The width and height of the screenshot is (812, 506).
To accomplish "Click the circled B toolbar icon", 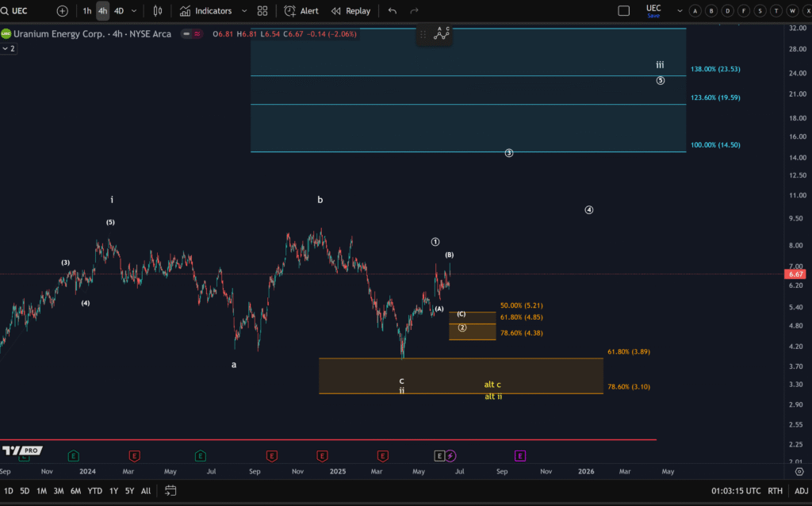I will click(x=711, y=11).
